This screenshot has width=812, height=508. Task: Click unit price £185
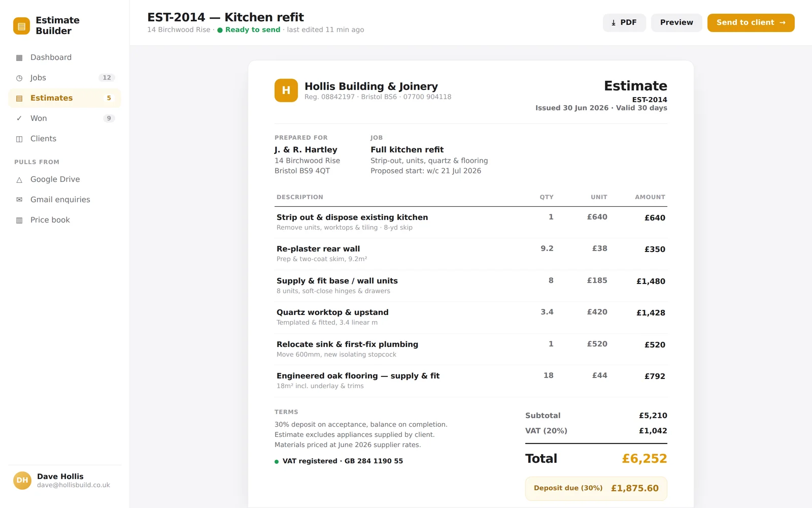[597, 280]
